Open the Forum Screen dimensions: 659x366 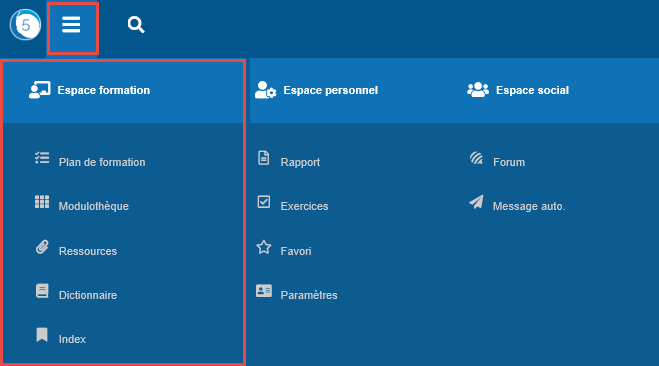point(509,162)
